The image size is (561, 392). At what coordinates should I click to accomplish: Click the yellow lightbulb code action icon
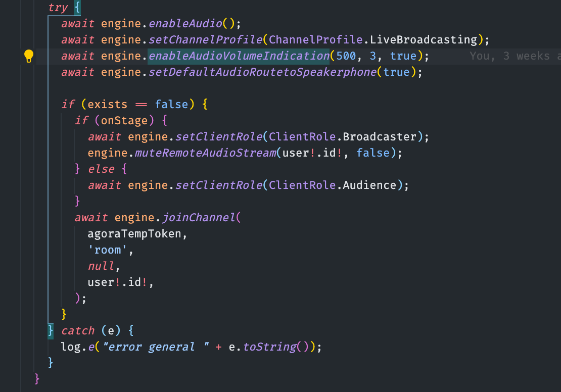coord(29,56)
